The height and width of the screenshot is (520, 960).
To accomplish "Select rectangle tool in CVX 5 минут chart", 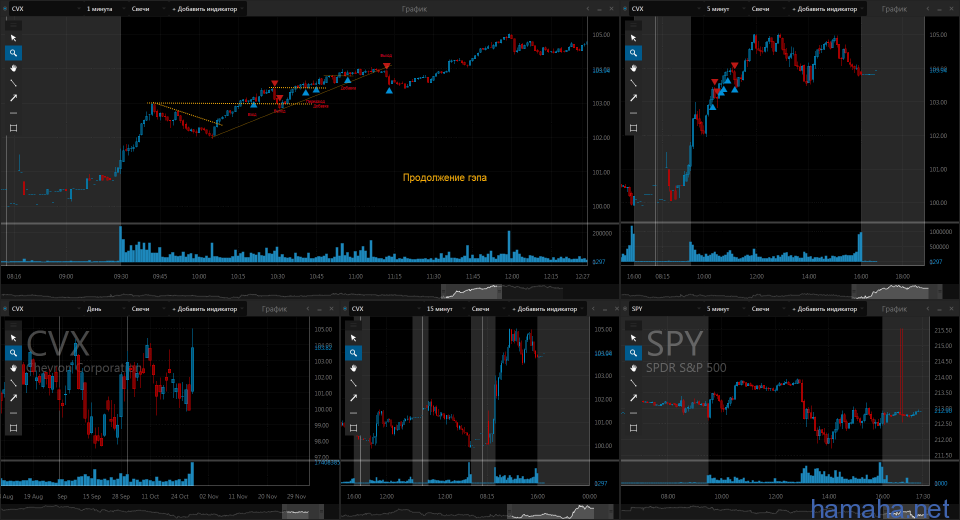I will point(634,128).
